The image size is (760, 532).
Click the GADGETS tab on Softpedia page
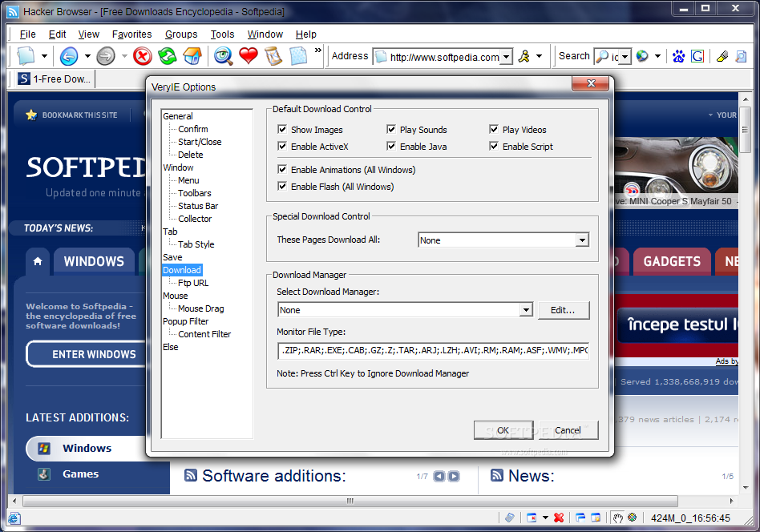click(x=672, y=262)
